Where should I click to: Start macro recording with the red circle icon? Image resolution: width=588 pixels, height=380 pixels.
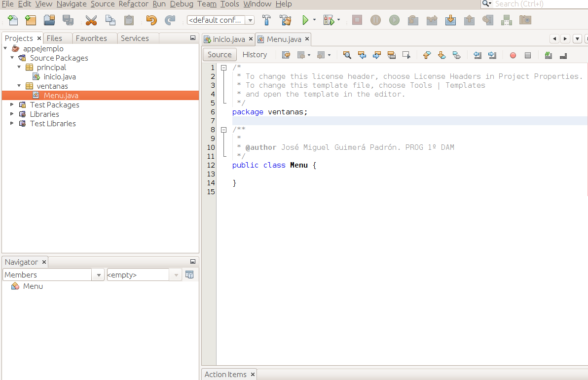coord(513,55)
